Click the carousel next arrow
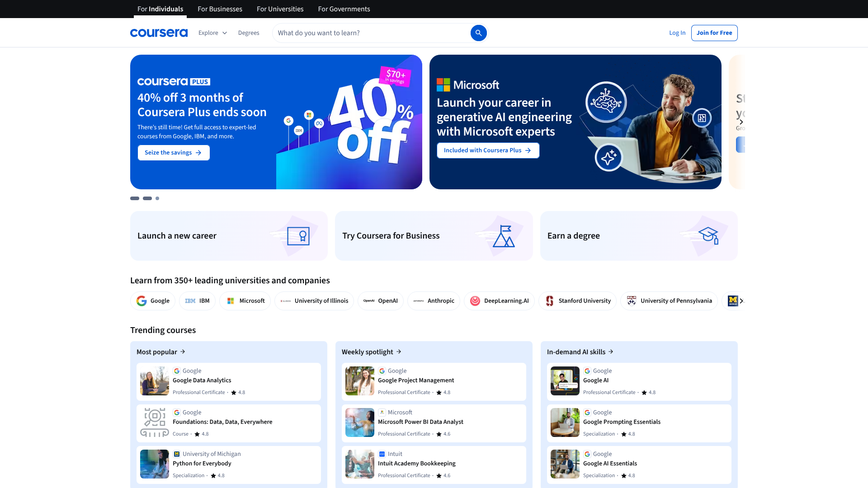 741,122
